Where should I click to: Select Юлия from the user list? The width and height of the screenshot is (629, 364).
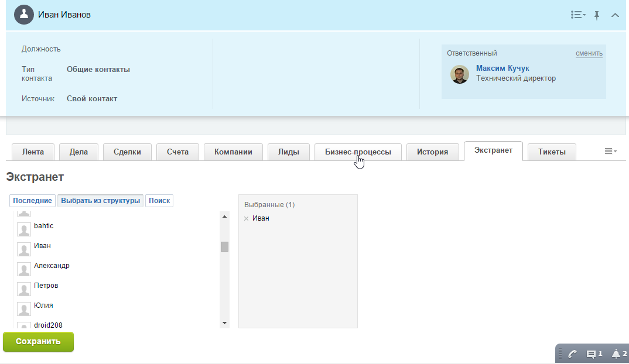pos(44,305)
